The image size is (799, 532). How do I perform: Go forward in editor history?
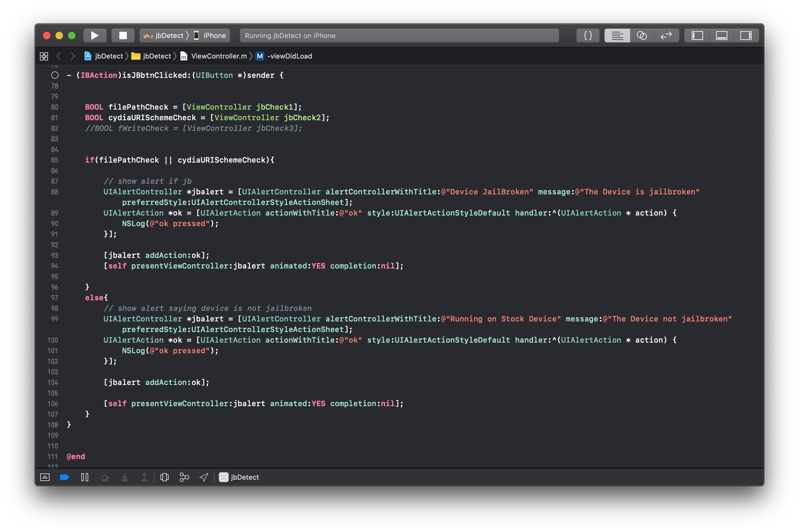[x=73, y=56]
